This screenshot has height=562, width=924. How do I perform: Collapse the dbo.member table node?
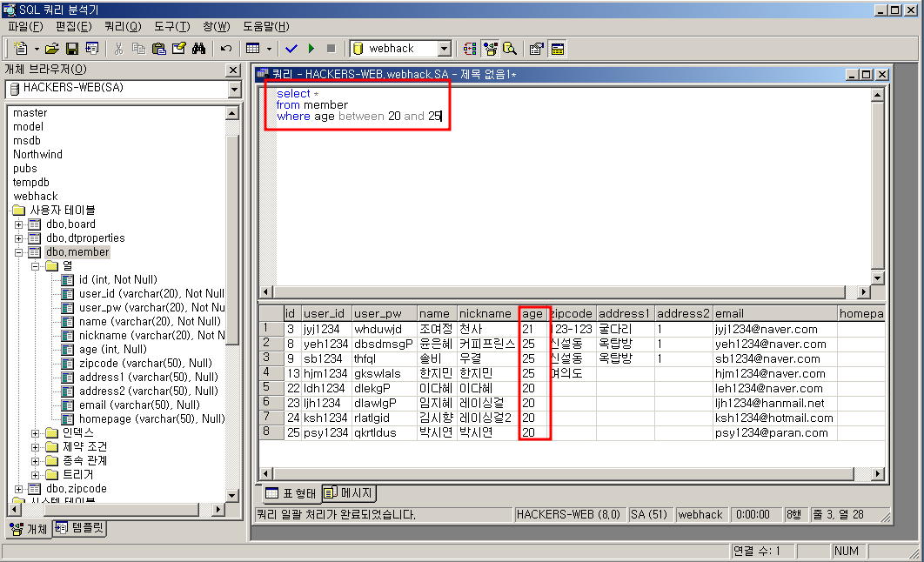[x=19, y=252]
